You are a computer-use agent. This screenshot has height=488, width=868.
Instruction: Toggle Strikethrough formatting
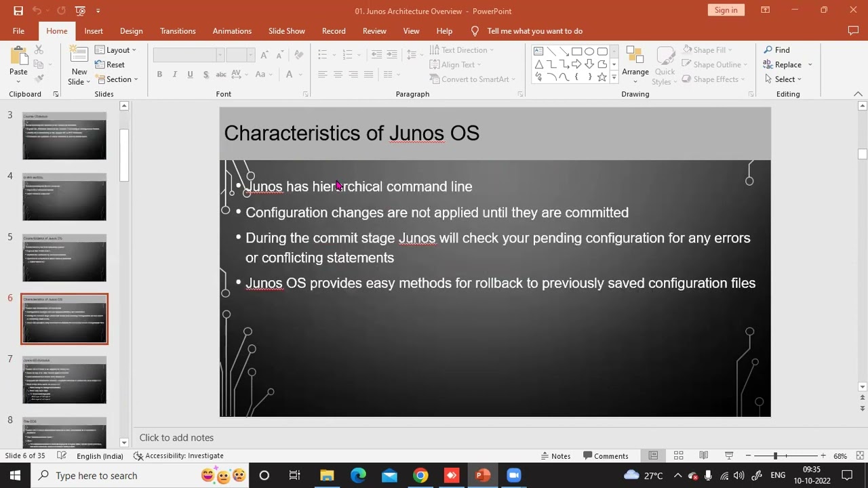coord(220,75)
